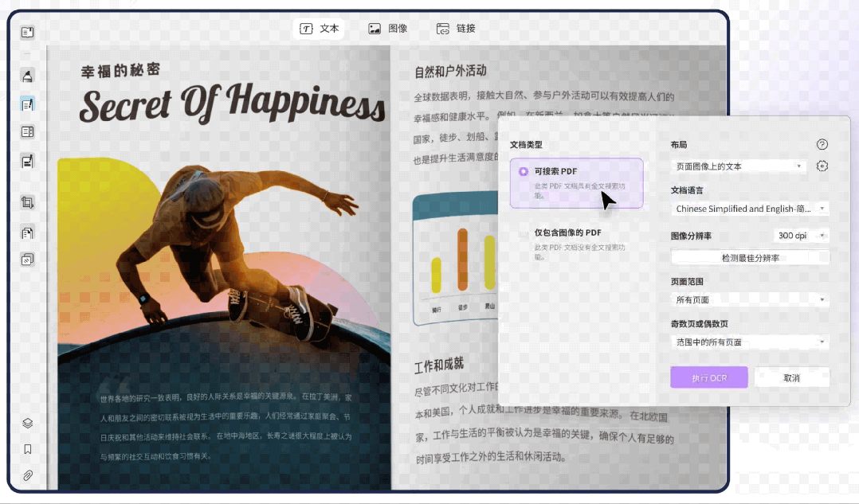Open the fill and sign form icon

(x=27, y=162)
